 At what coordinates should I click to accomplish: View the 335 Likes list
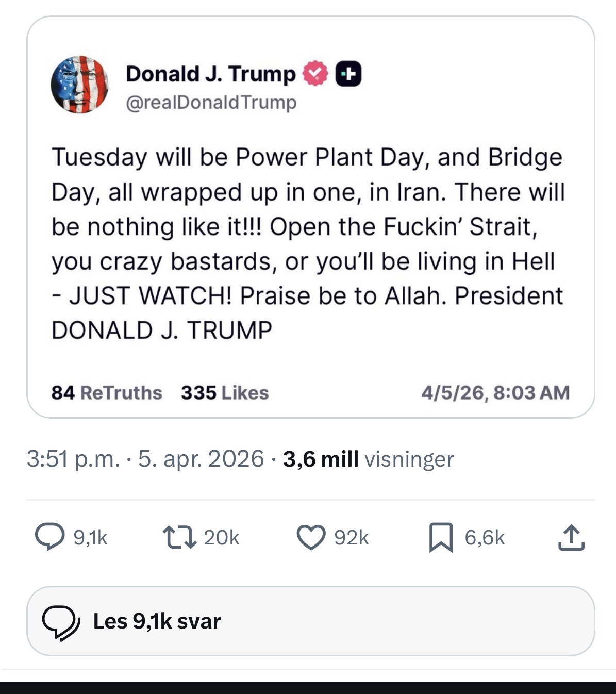(225, 393)
